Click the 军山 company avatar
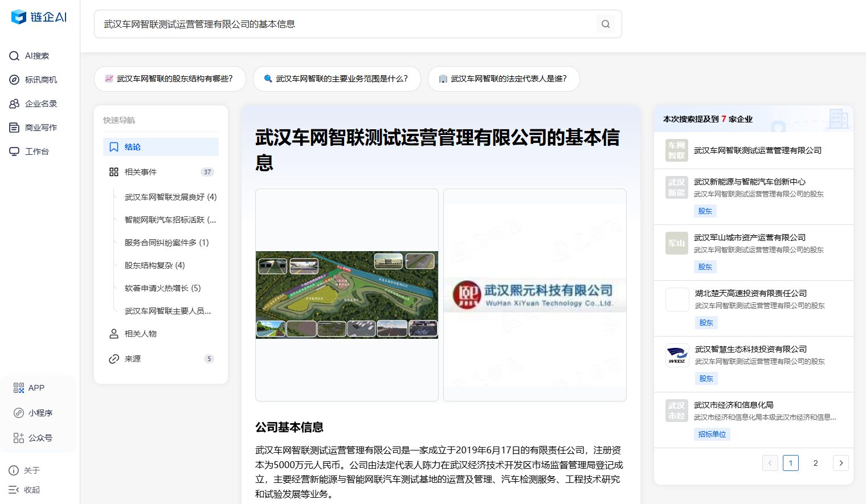Viewport: 866px width, 504px height. coord(677,243)
